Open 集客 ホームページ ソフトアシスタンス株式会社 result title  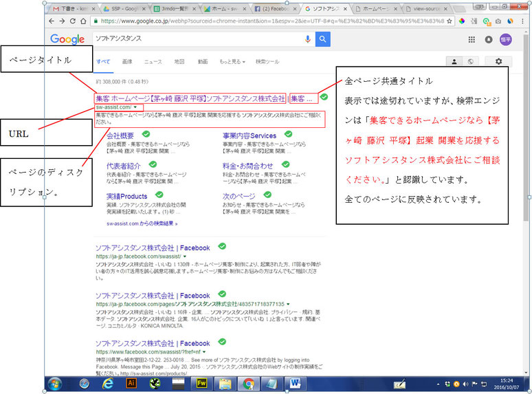pyautogui.click(x=190, y=98)
